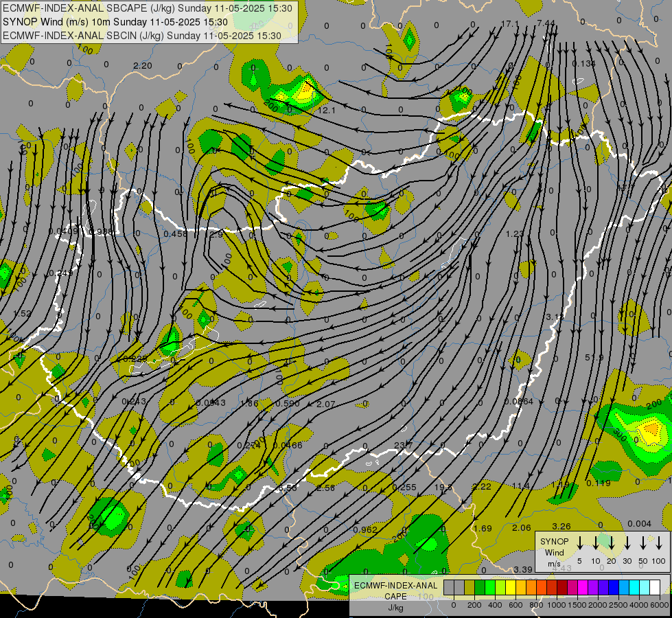The width and height of the screenshot is (672, 618).
Task: Click the 2500 tick label on CAPE legend
Action: pyautogui.click(x=618, y=605)
